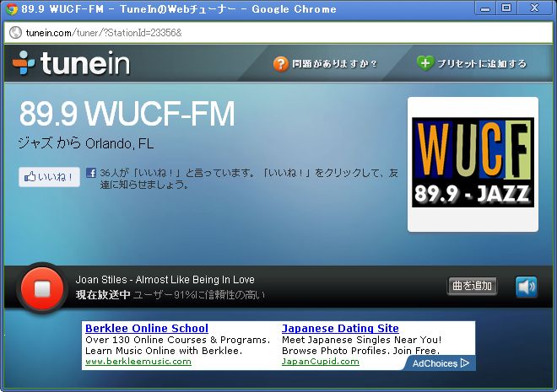Open the 問題がありますか？ link
The height and width of the screenshot is (392, 557).
pyautogui.click(x=334, y=64)
